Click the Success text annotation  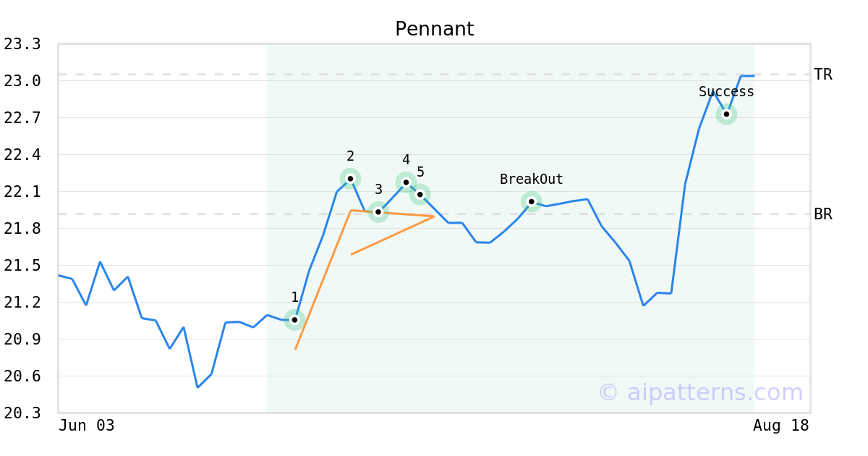[726, 92]
